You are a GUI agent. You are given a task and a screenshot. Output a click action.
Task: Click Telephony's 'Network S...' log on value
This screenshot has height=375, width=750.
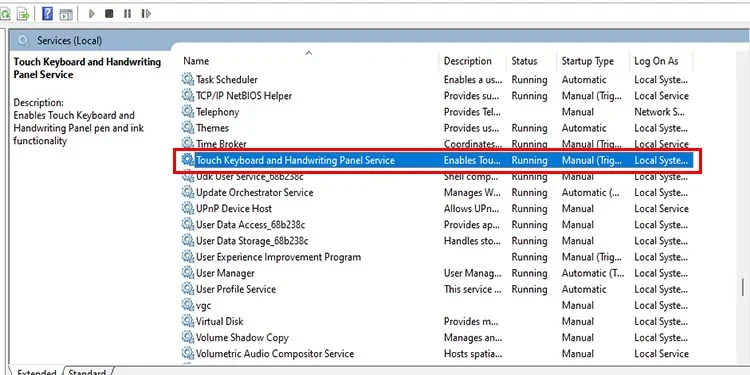pos(659,112)
